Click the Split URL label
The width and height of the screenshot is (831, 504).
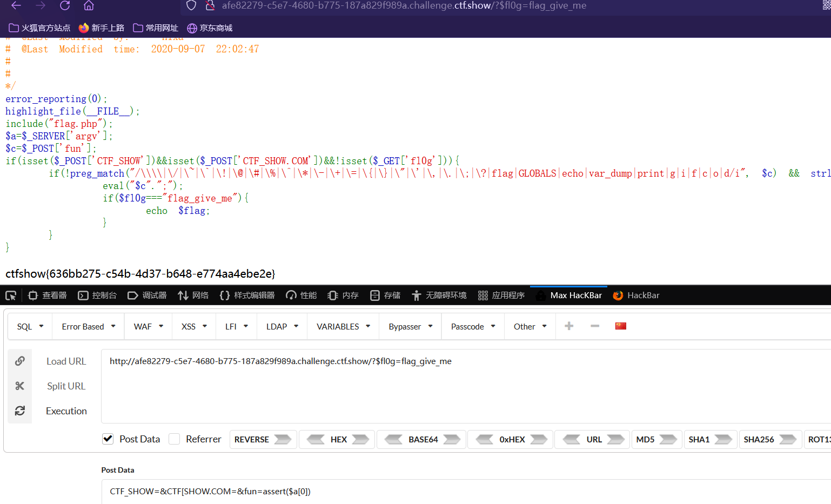pos(66,386)
